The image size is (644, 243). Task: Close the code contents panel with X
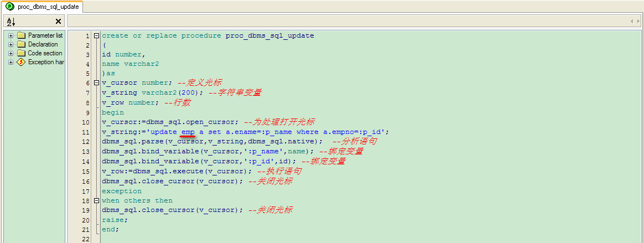pyautogui.click(x=58, y=22)
